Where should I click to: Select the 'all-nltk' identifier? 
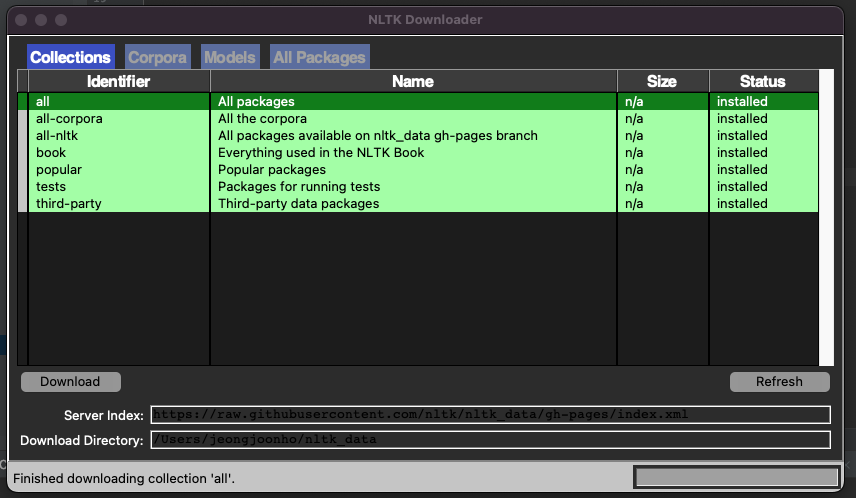click(57, 135)
